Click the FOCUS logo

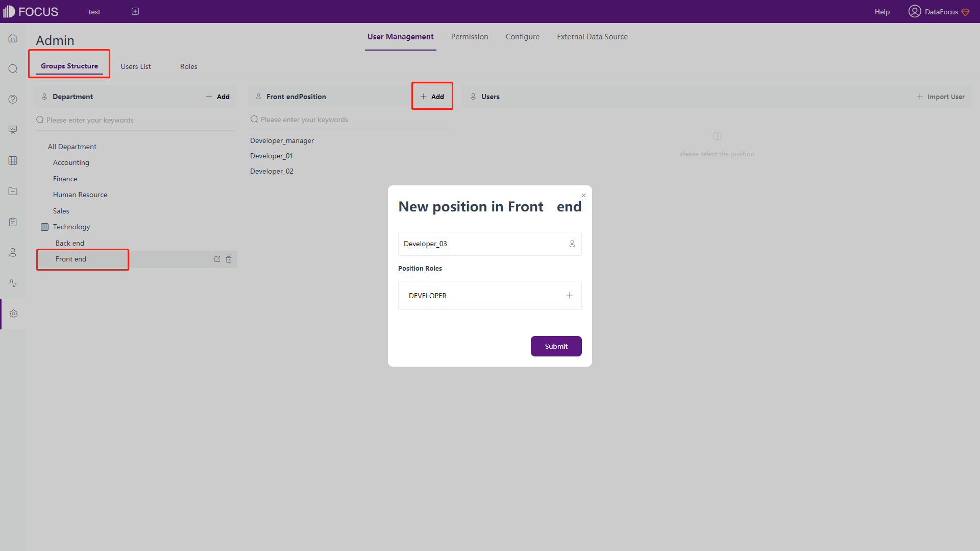(x=31, y=11)
